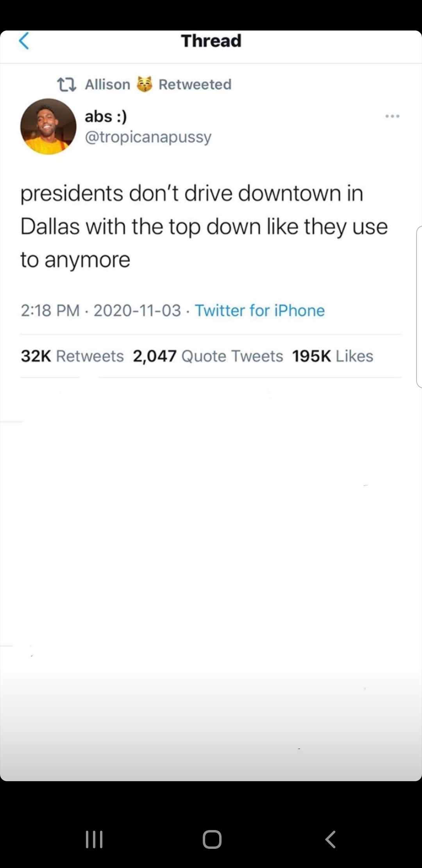View the 2,047 Quote Tweets
The width and height of the screenshot is (422, 868).
(208, 356)
